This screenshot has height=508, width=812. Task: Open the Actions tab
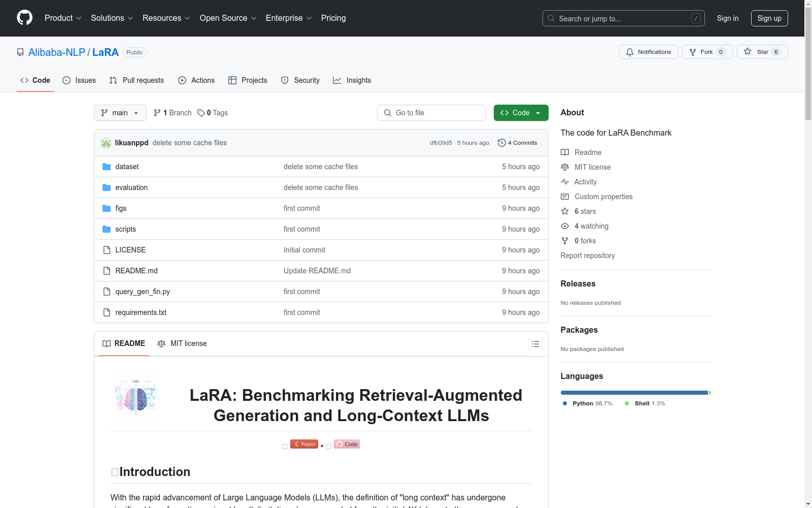click(196, 80)
